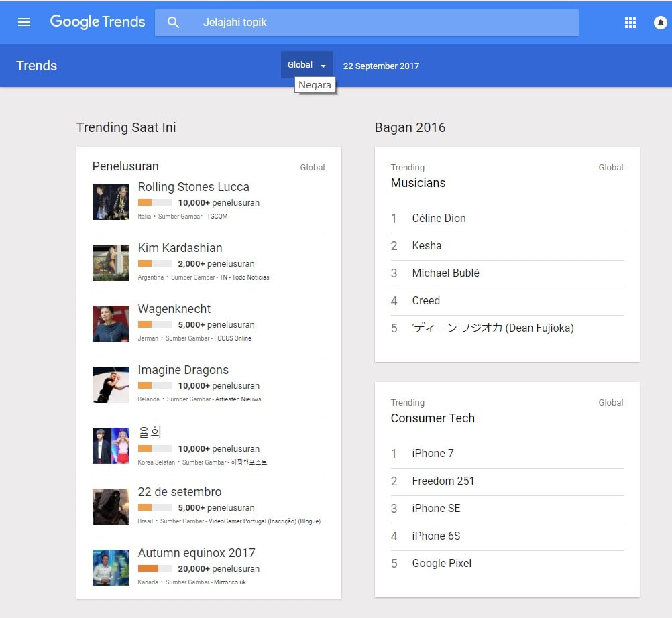This screenshot has height=618, width=672.
Task: Click the Trends header title
Action: coord(36,66)
